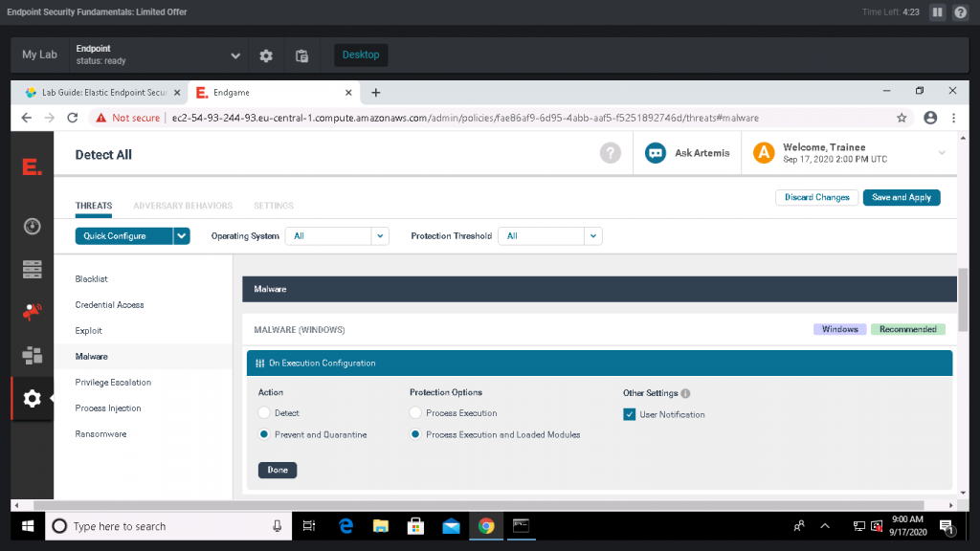This screenshot has height=551, width=980.
Task: Open the investigations blocks sidebar icon
Action: click(32, 355)
